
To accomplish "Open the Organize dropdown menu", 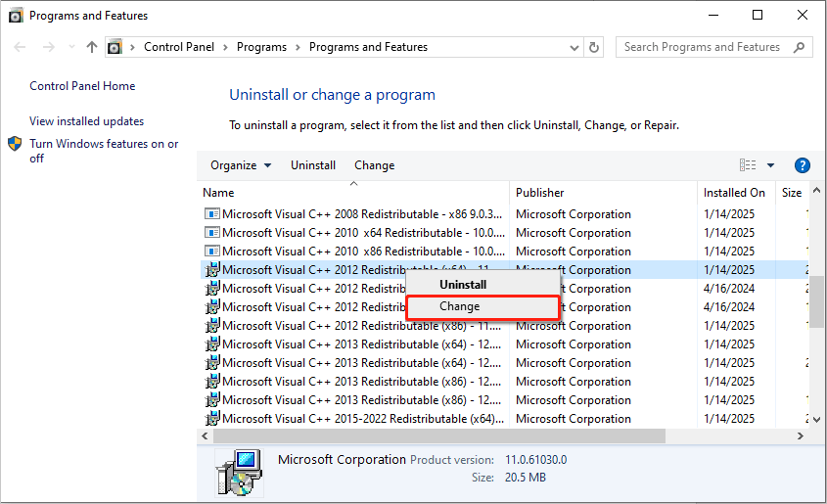I will click(241, 165).
